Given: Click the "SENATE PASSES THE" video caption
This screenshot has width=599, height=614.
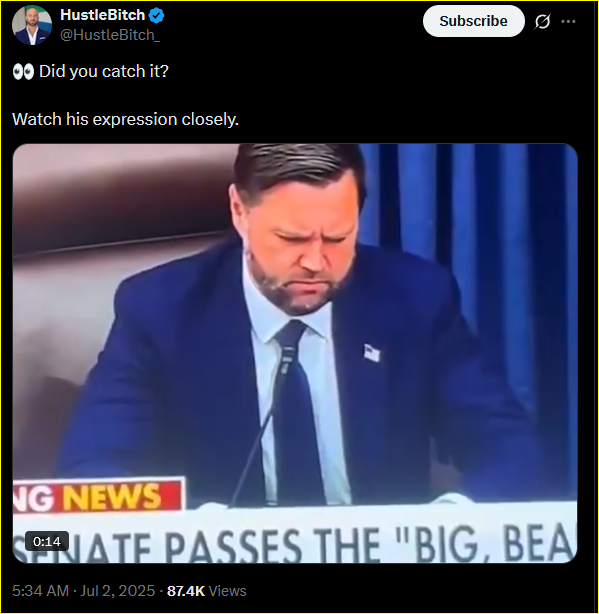Looking at the screenshot, I should (x=196, y=544).
